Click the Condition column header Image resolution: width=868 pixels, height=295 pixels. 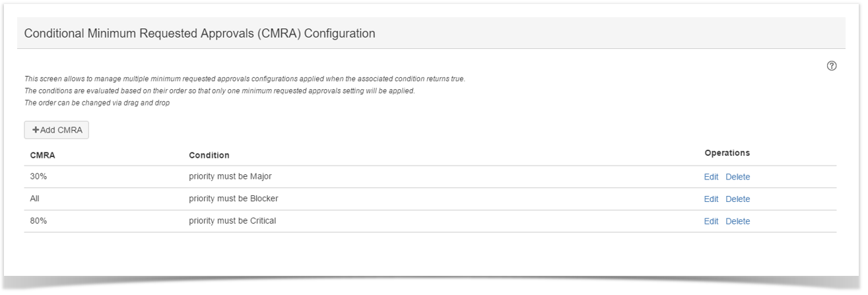tap(209, 155)
